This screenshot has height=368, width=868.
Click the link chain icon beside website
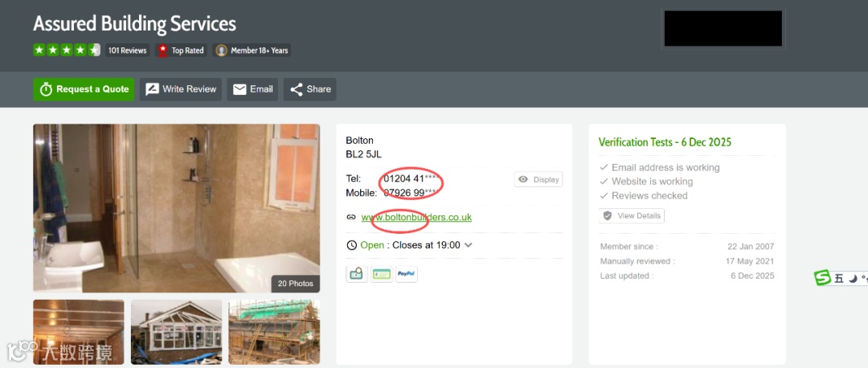tap(351, 217)
